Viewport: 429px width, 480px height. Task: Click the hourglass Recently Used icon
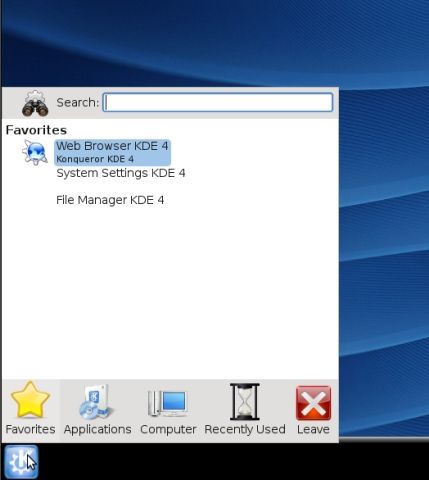click(245, 402)
